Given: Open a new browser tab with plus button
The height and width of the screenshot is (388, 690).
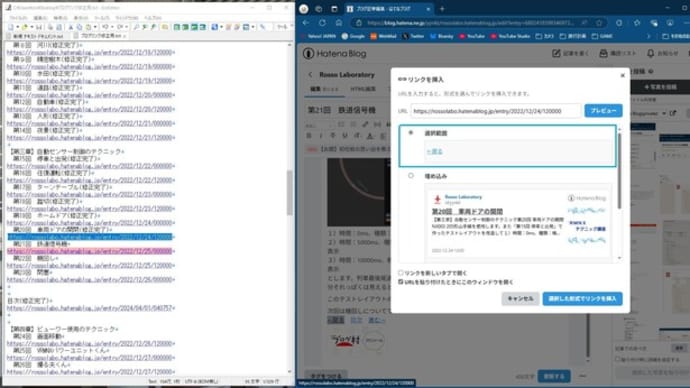Looking at the screenshot, I should coord(442,9).
